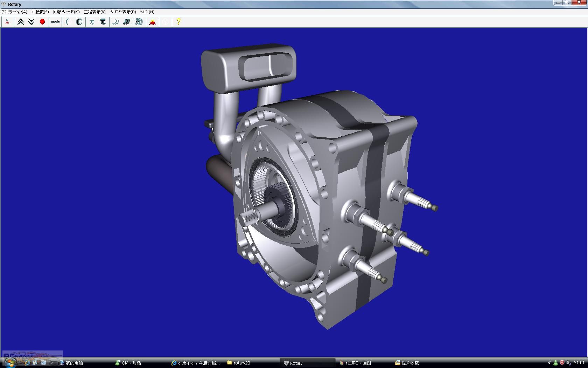Open the ヘルプ(H) menu
The height and width of the screenshot is (368, 588).
147,12
